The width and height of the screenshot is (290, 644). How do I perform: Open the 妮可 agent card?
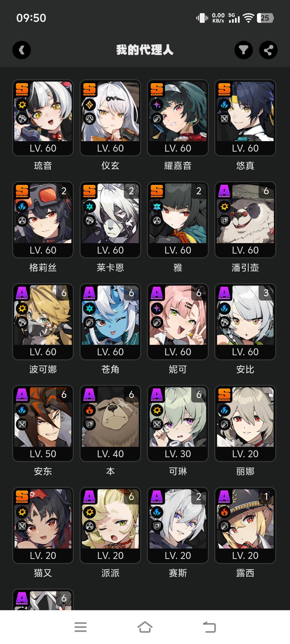pos(178,321)
